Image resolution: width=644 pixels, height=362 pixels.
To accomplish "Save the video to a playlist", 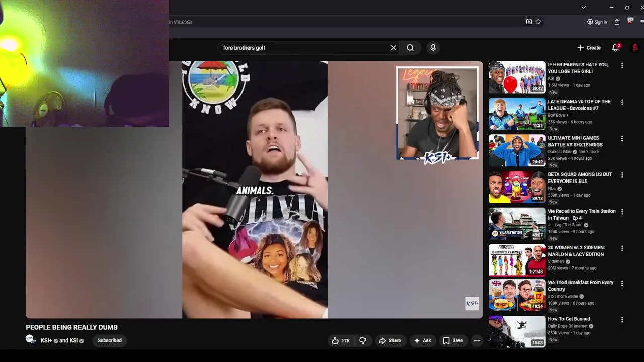I will (x=453, y=341).
